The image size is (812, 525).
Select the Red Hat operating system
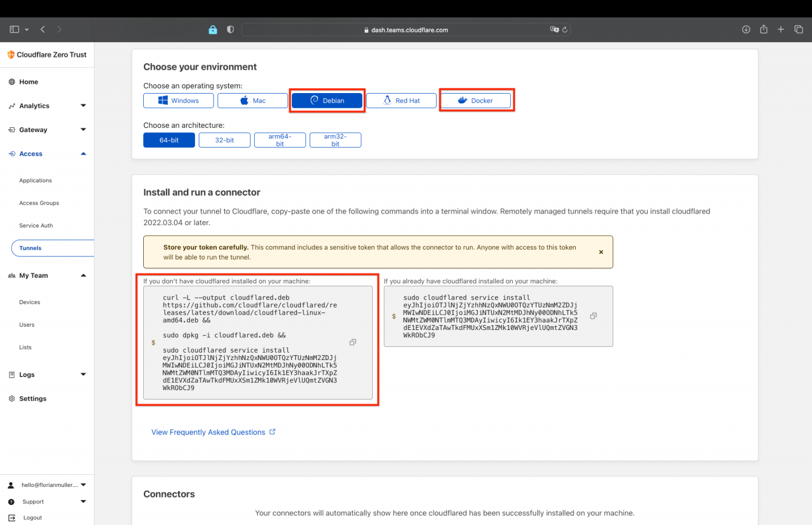tap(401, 100)
